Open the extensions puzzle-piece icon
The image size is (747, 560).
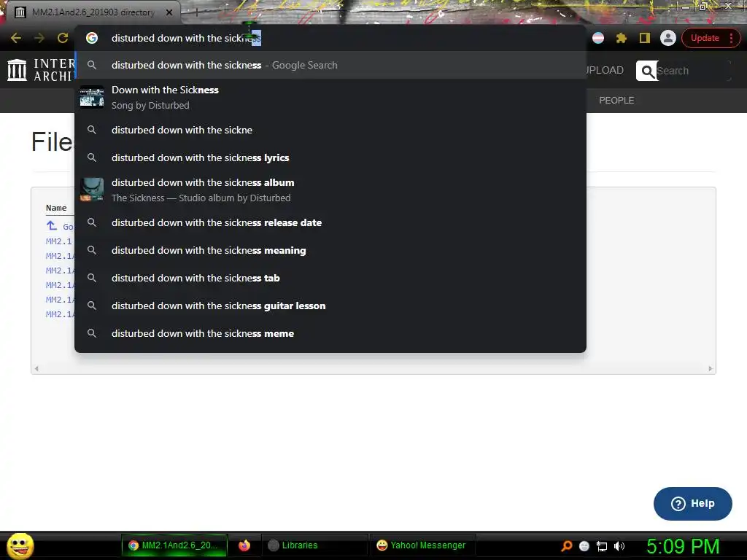point(622,38)
